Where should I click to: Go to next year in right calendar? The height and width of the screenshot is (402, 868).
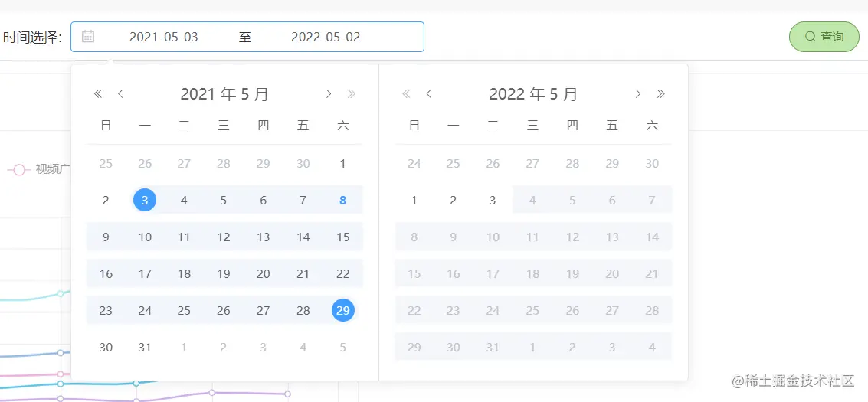[x=661, y=94]
